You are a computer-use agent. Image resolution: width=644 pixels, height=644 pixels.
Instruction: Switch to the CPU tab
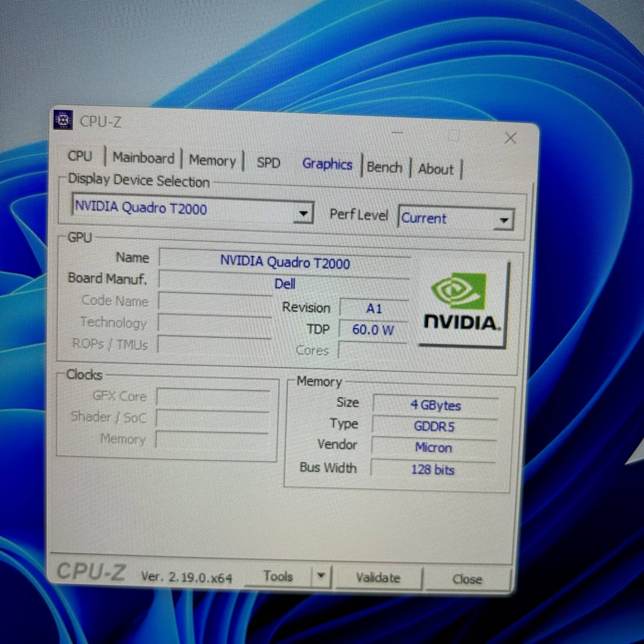pyautogui.click(x=80, y=156)
